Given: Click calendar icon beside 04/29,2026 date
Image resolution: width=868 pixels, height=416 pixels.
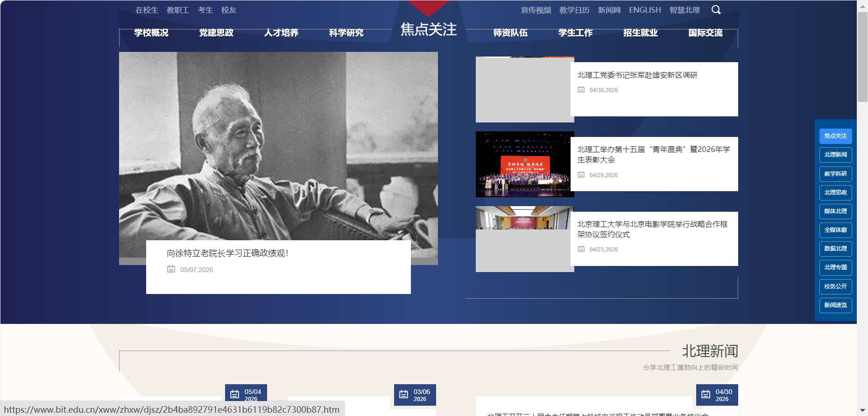Looking at the screenshot, I should coord(581,174).
